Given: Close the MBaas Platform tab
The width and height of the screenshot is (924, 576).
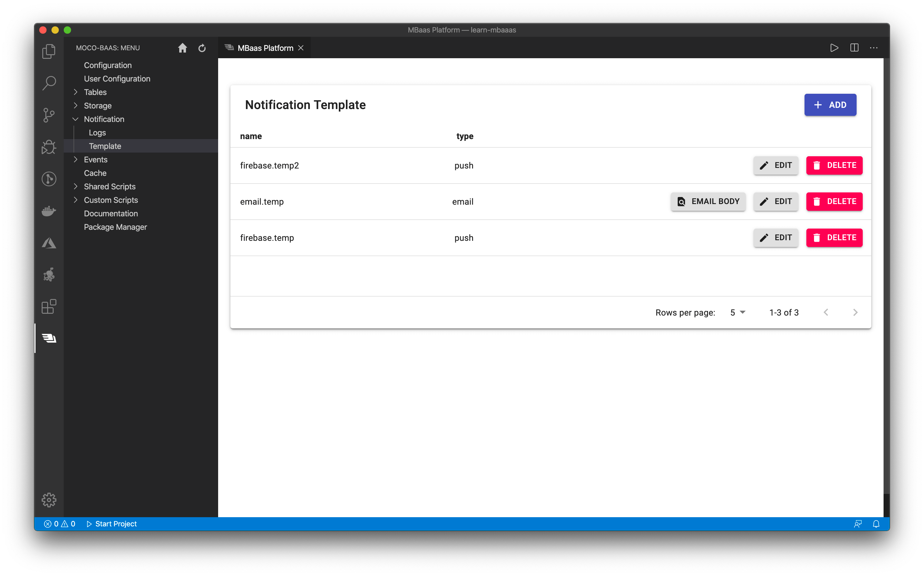Looking at the screenshot, I should (301, 48).
